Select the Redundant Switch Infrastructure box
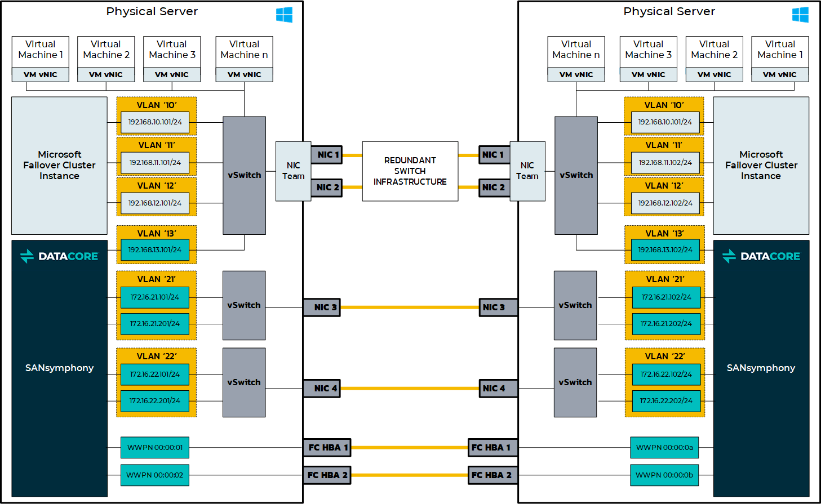 pos(410,171)
